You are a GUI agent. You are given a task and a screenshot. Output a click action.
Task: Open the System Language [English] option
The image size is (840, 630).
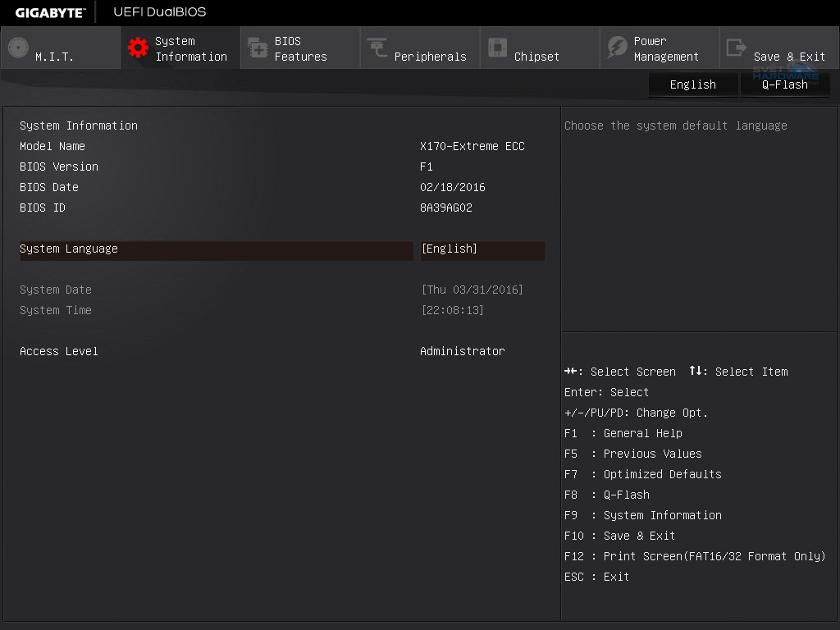coord(482,249)
